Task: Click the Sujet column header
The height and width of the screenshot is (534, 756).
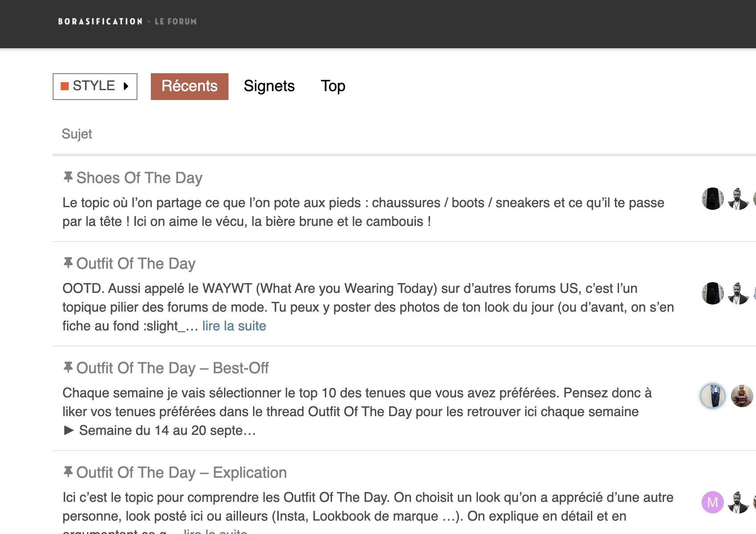Action: tap(77, 134)
